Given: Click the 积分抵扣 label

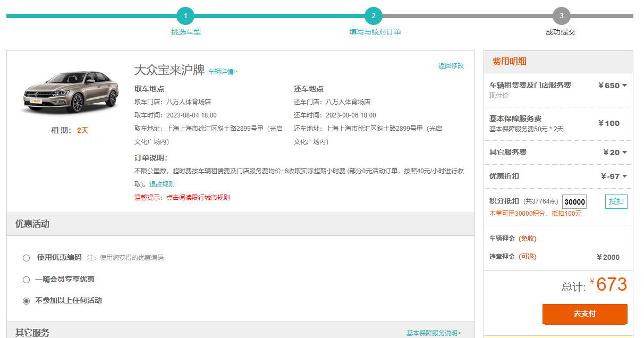Looking at the screenshot, I should point(504,201).
